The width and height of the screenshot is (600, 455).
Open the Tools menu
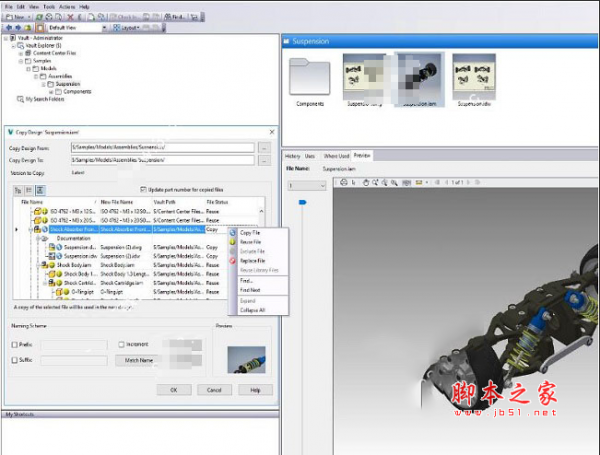tap(49, 7)
